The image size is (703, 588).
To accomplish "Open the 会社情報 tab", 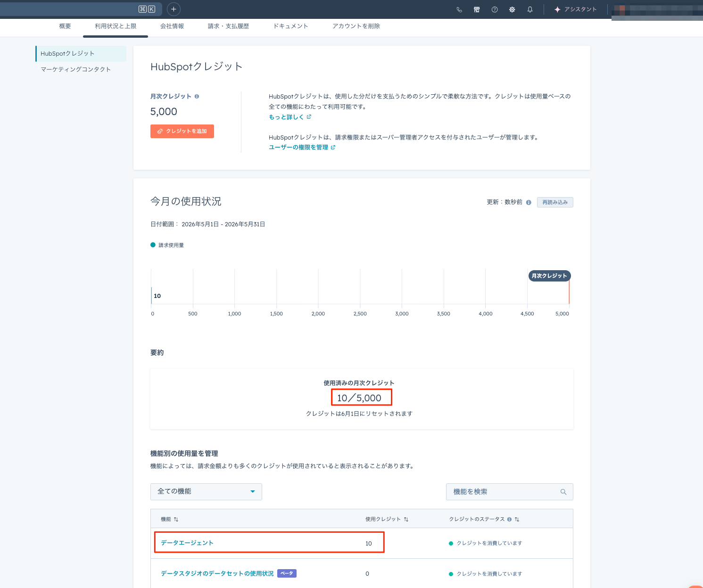I will click(172, 26).
